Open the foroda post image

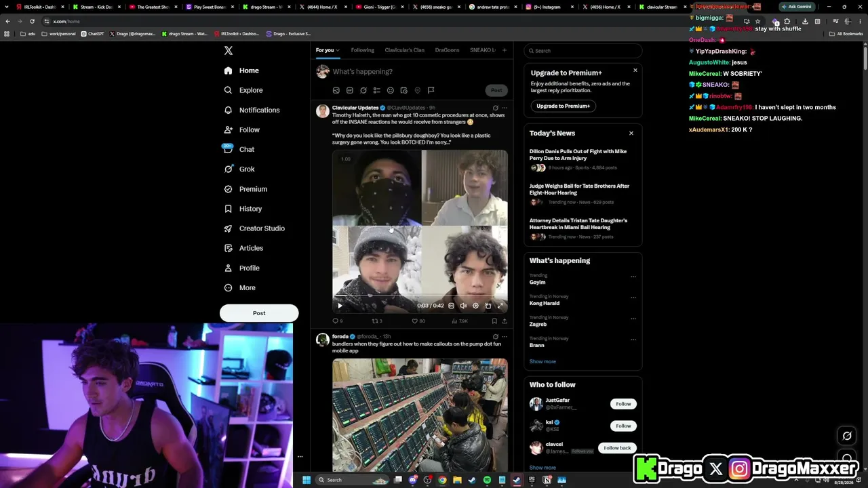click(x=420, y=413)
